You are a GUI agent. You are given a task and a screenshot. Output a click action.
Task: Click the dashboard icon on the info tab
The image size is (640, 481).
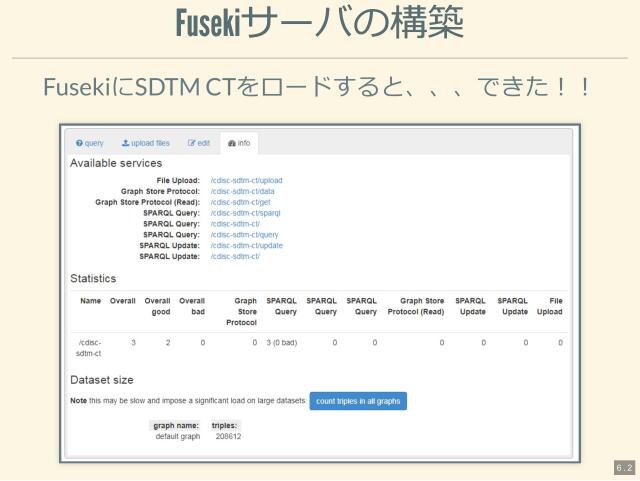[x=232, y=144]
